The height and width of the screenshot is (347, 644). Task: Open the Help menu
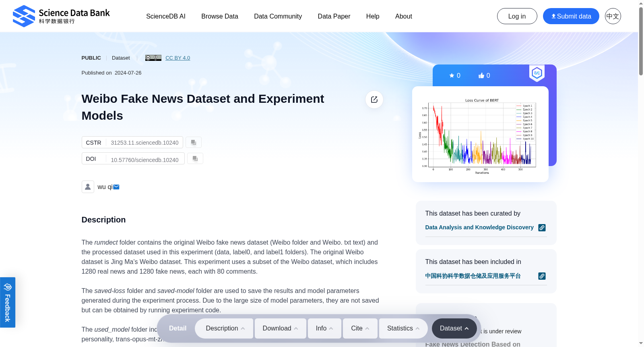(373, 16)
